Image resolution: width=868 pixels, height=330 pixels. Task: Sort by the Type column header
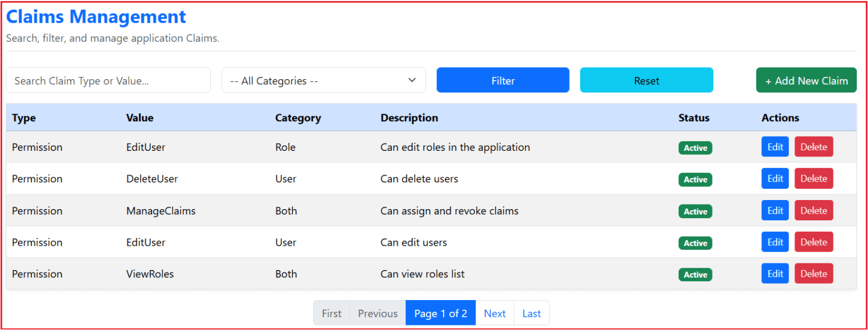tap(23, 118)
